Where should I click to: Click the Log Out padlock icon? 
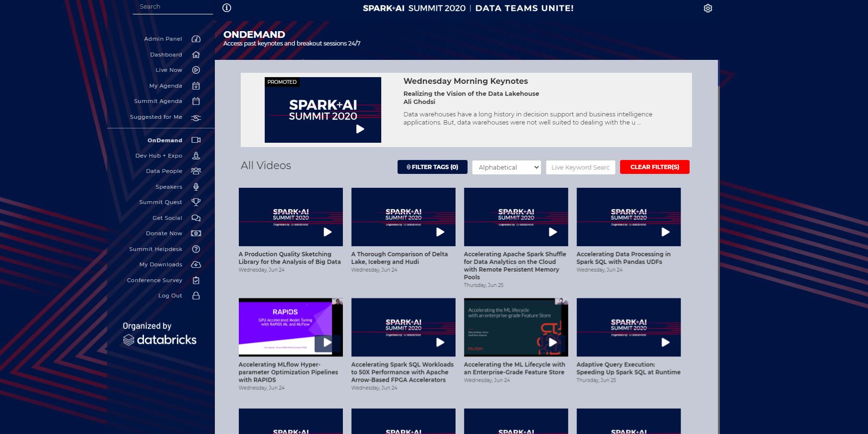[x=196, y=296]
